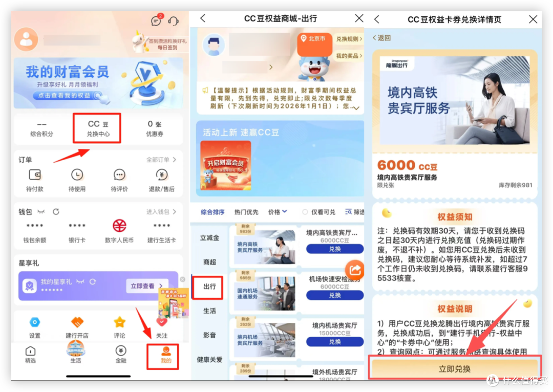
Task: Tap the orange floating share icon
Action: tap(354, 270)
